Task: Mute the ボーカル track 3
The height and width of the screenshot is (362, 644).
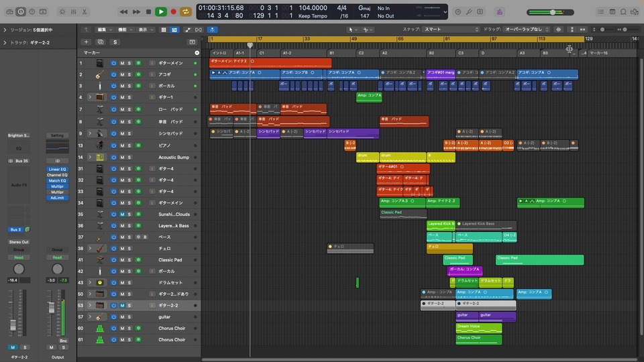Action: 122,86
